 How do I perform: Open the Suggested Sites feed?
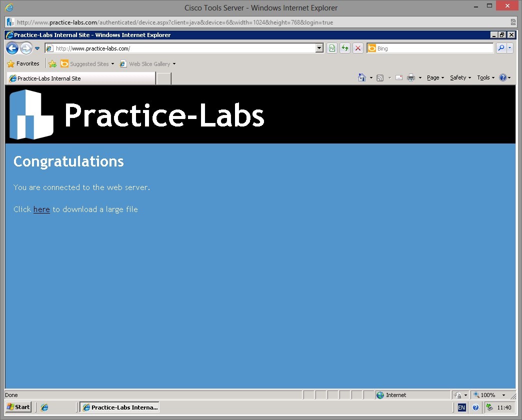88,63
